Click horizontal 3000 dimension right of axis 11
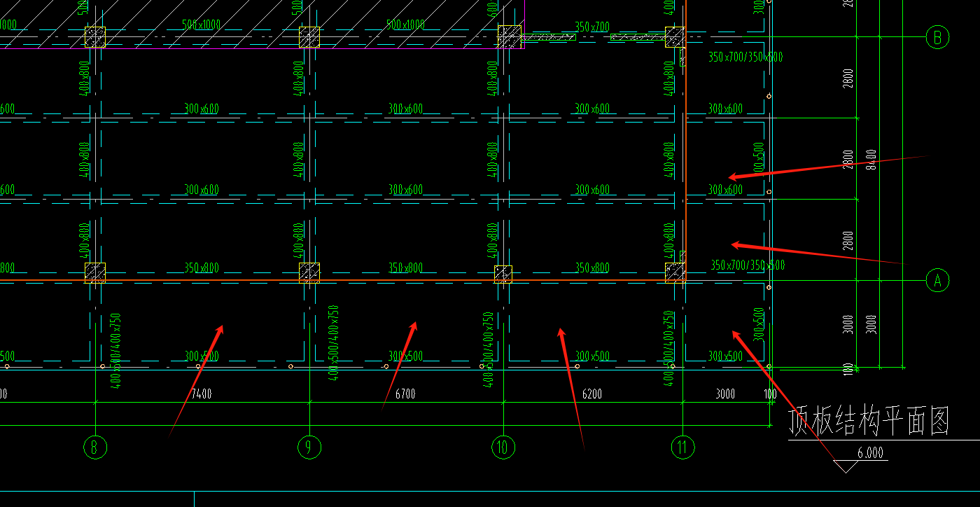The width and height of the screenshot is (980, 507). tap(725, 394)
